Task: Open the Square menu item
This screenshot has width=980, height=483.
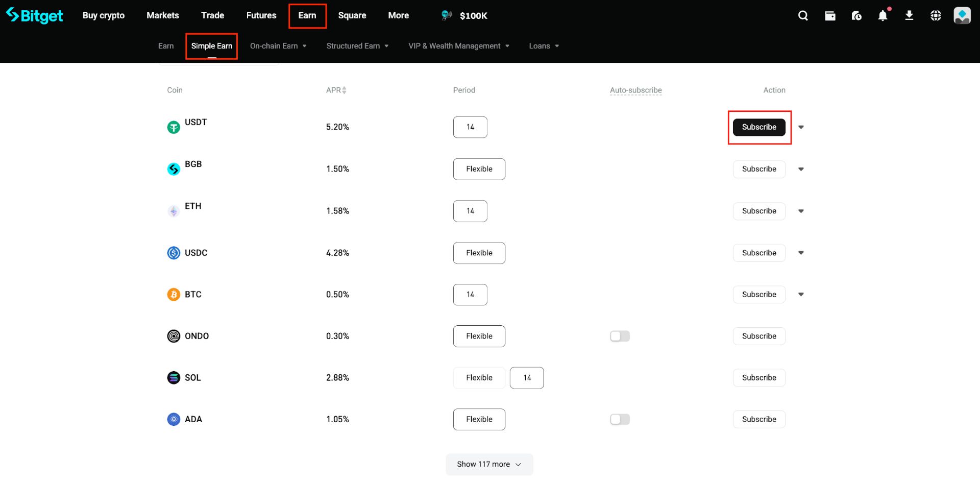Action: 352,15
